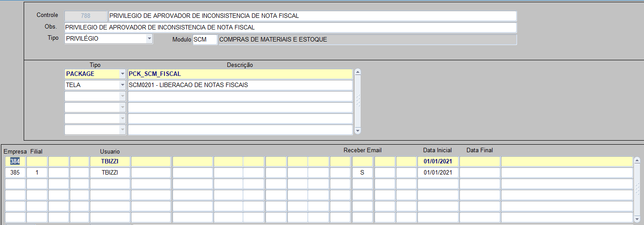
Task: Open the last empty Tipo dropdown
Action: [122, 129]
